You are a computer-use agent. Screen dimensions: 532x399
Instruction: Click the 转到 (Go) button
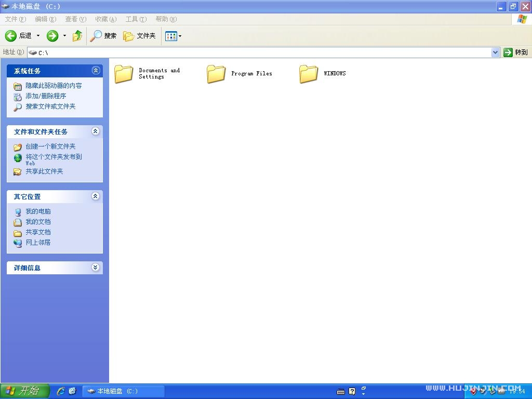[x=515, y=52]
